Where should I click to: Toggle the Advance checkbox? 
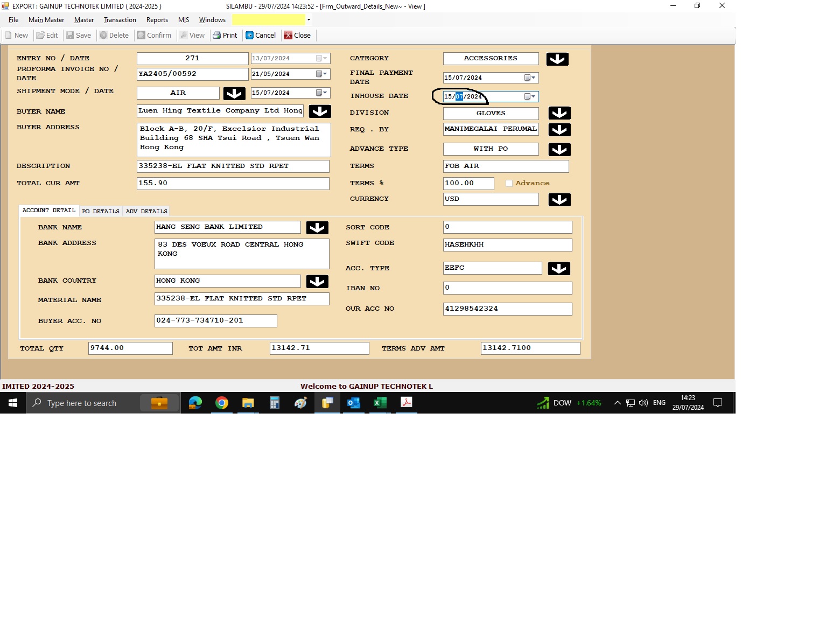(509, 184)
